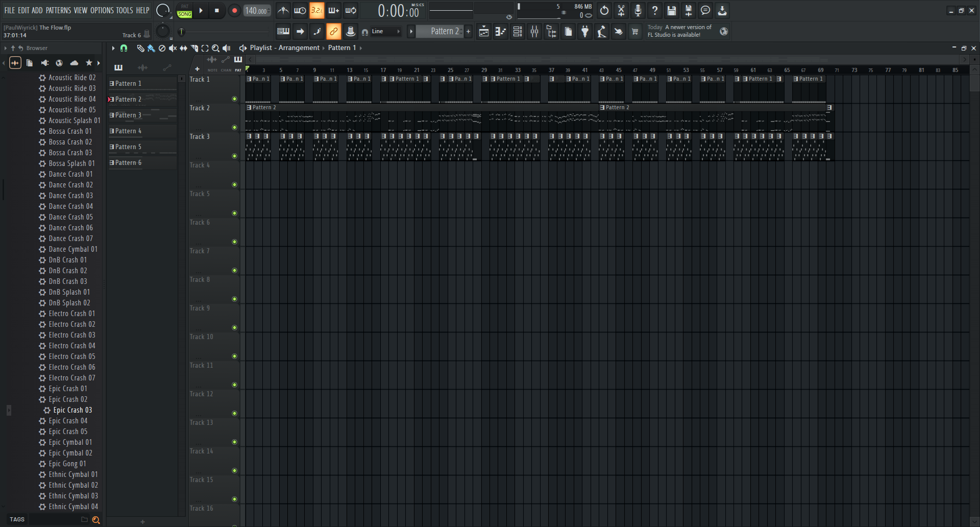
Task: Open the plugin picker tree icon
Action: click(x=551, y=32)
